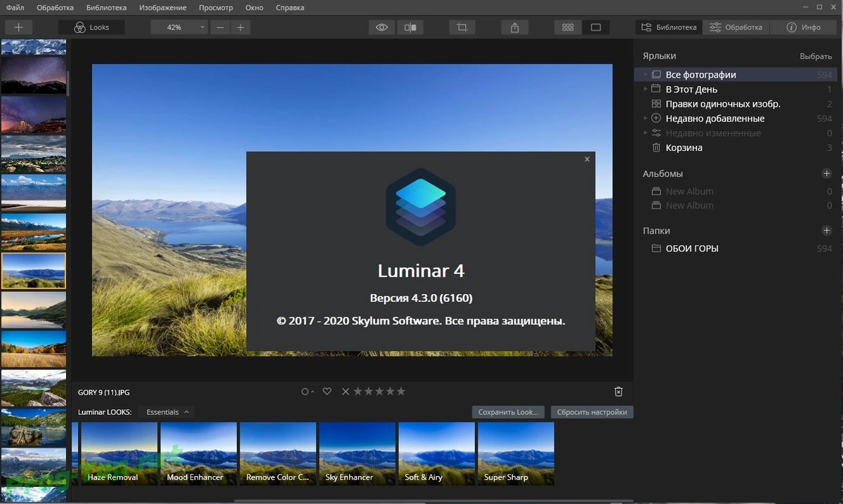
Task: Set three-star rating
Action: pos(379,392)
